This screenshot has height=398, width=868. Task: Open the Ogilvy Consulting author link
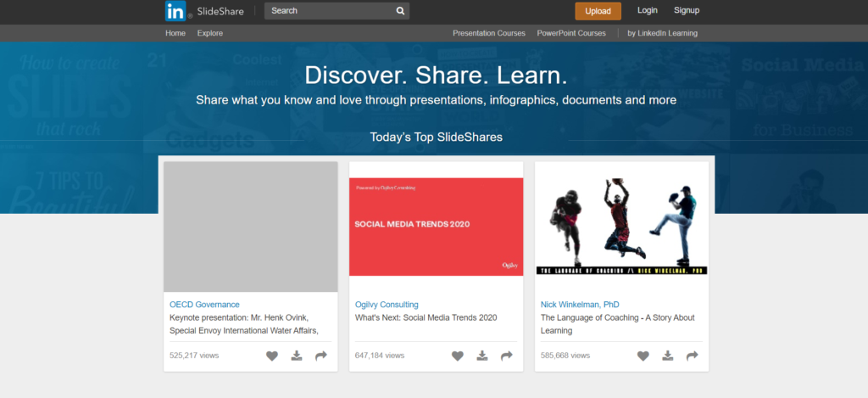pyautogui.click(x=387, y=305)
